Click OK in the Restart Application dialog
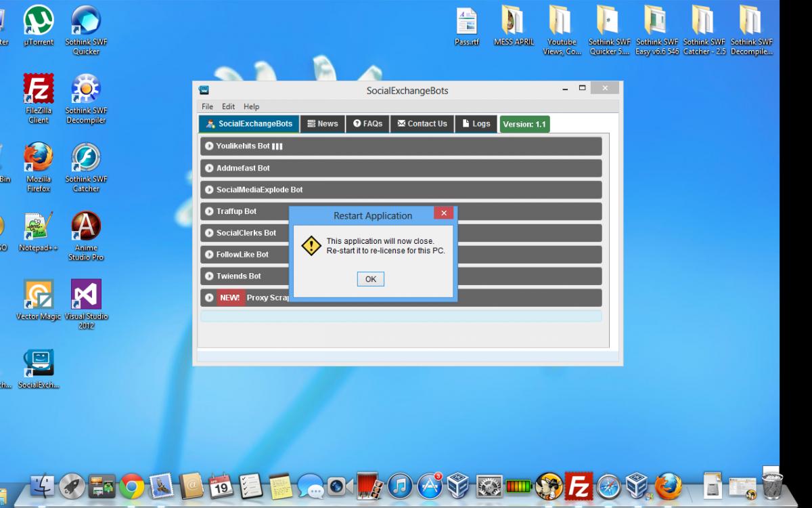 pos(370,279)
